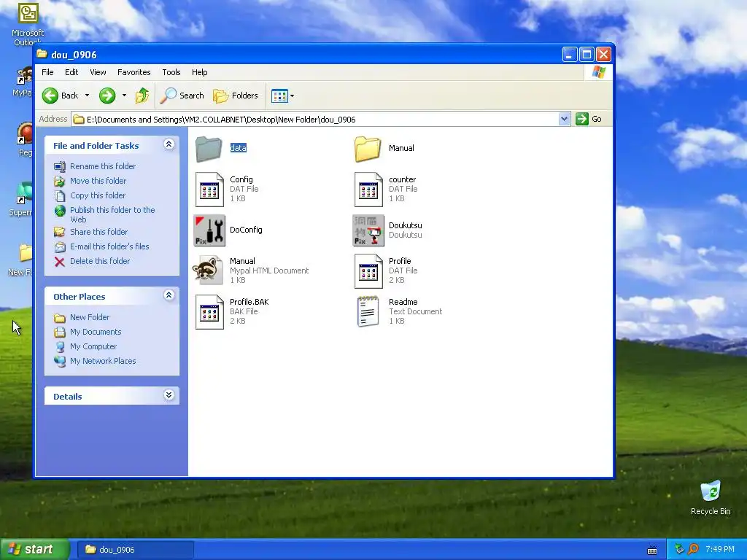Select the Config DAT file icon

[x=209, y=190]
